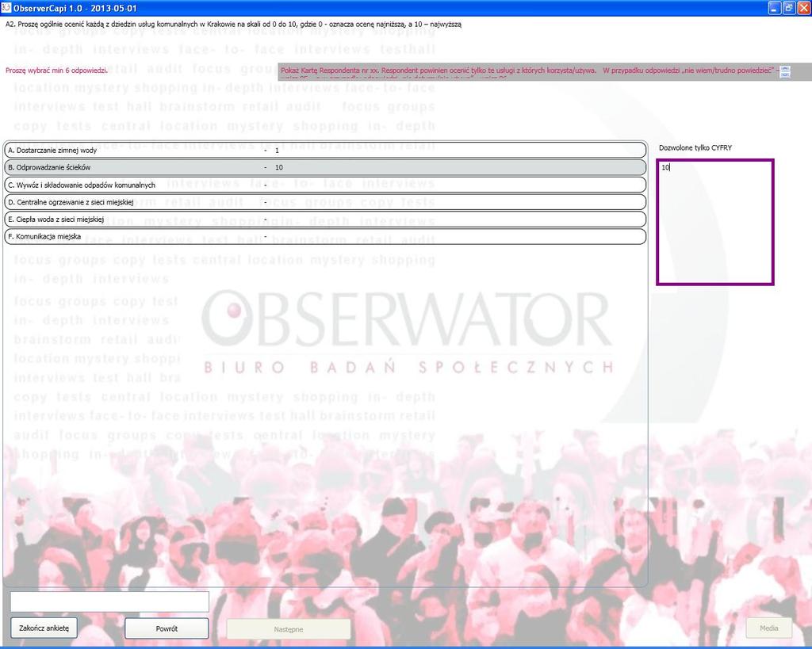Click the ObserverCapi title bar app icon
The image size is (812, 649).
pos(6,8)
